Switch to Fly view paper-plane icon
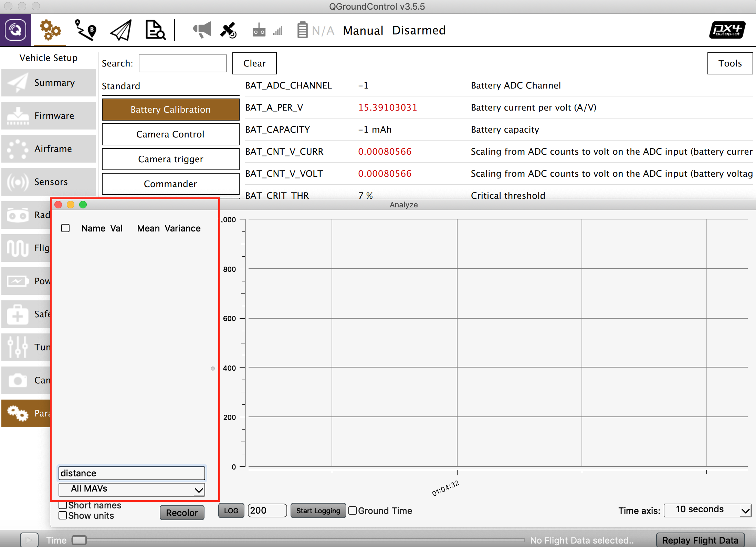The width and height of the screenshot is (756, 547). pos(121,30)
